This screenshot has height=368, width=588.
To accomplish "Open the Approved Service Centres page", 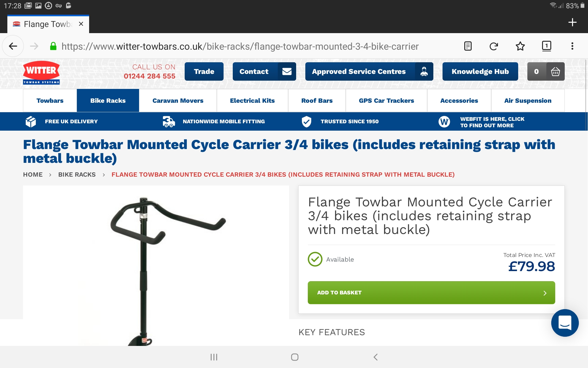I will click(369, 71).
